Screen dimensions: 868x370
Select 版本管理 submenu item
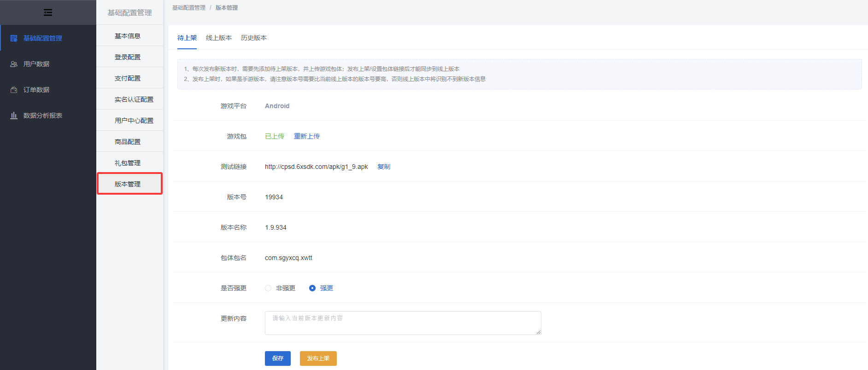(129, 184)
